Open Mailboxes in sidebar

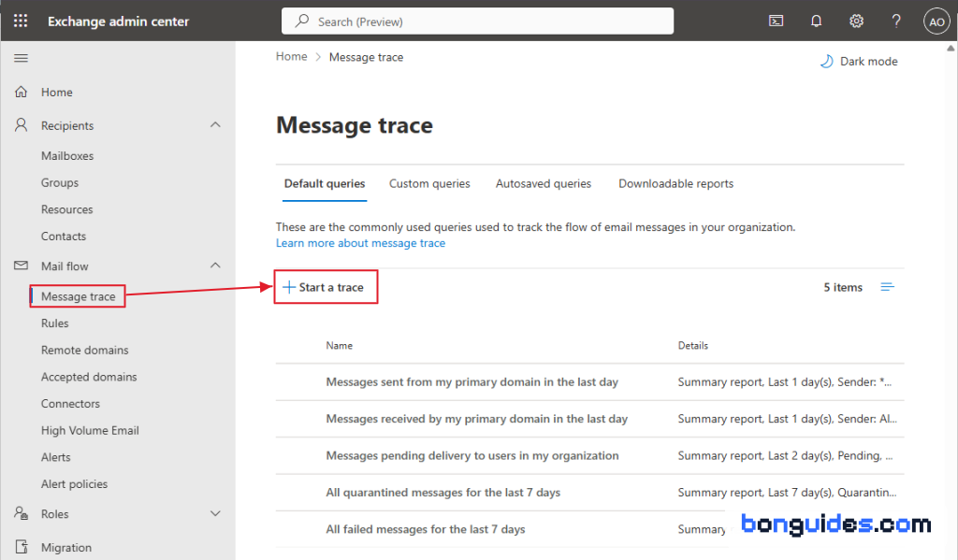pyautogui.click(x=67, y=156)
